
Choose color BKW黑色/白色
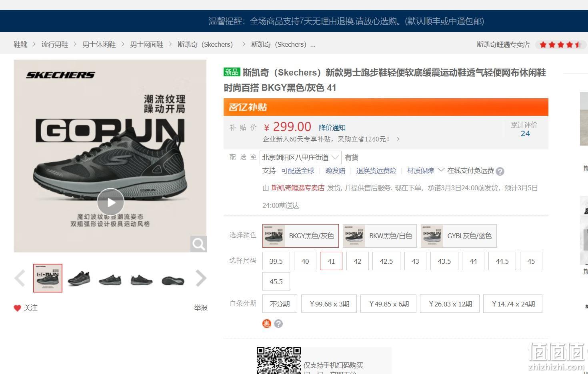click(x=380, y=236)
